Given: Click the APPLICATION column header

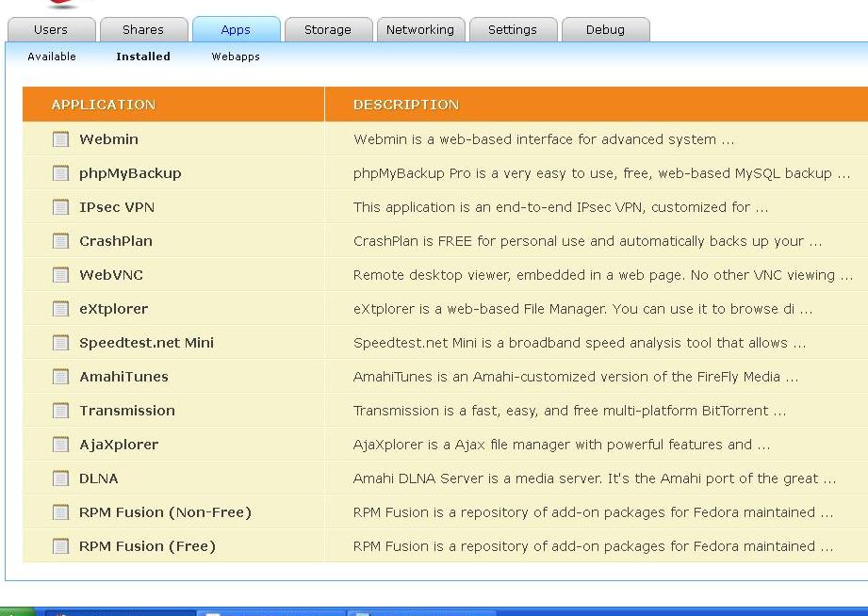Looking at the screenshot, I should 104,105.
